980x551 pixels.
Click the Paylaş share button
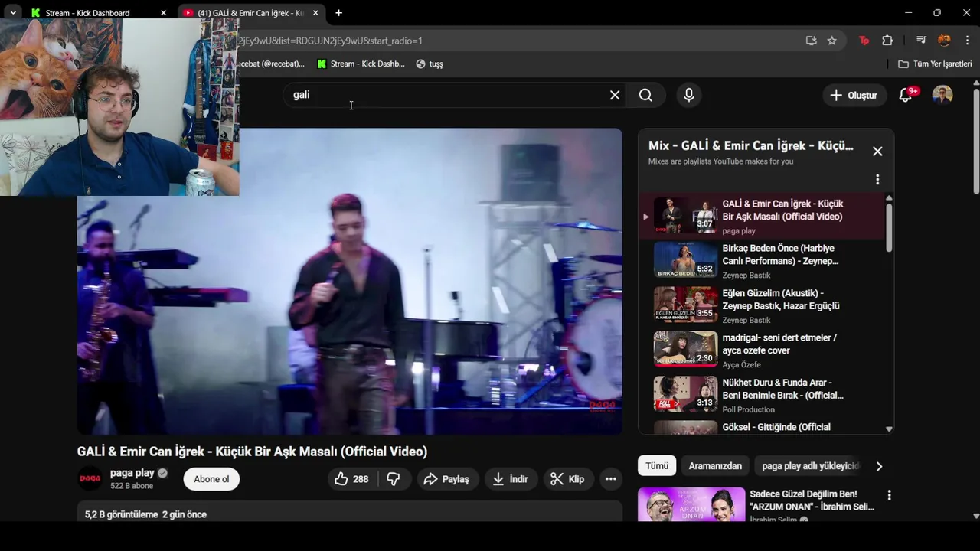(447, 479)
